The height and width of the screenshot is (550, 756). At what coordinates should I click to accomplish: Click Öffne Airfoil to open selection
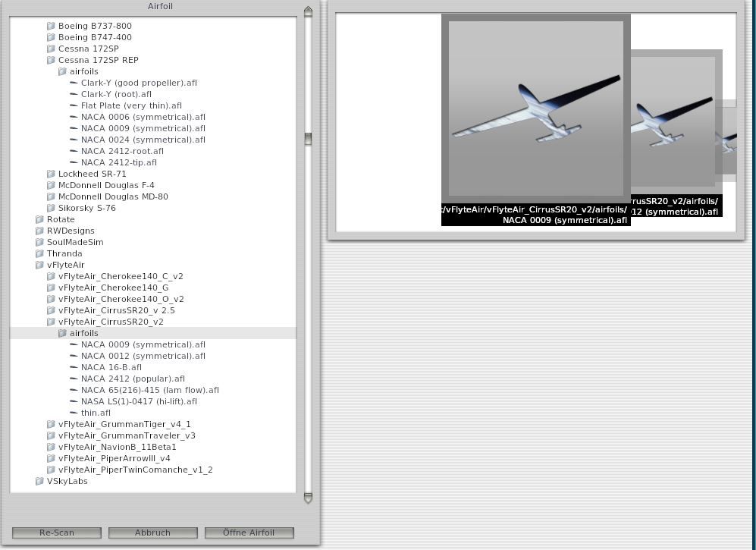249,533
